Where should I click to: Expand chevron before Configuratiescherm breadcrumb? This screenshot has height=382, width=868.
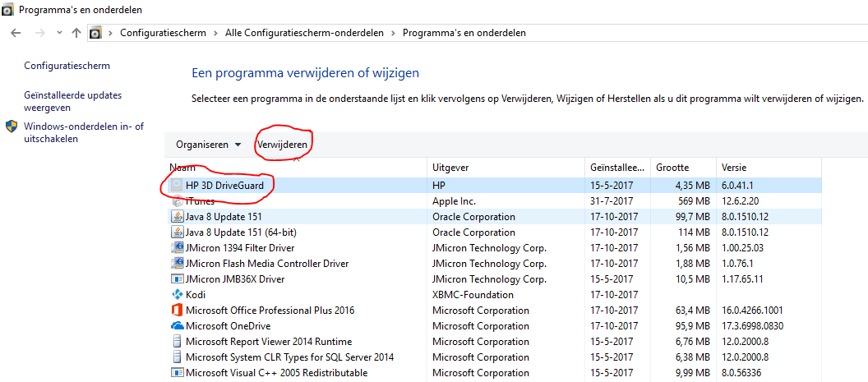tap(111, 33)
